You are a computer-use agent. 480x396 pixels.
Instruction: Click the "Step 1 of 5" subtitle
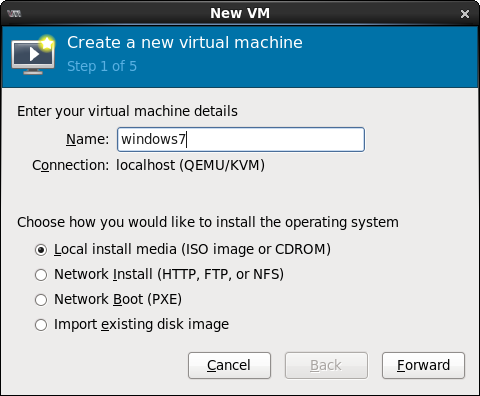pyautogui.click(x=102, y=66)
